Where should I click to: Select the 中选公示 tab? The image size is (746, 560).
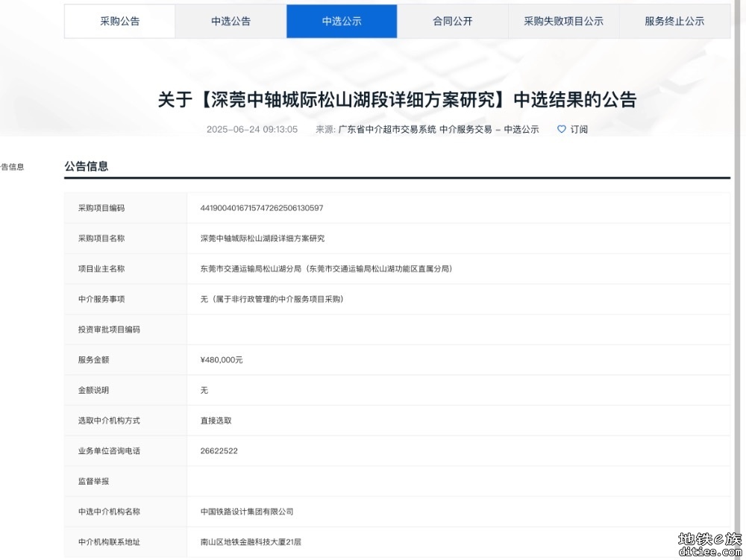(x=342, y=22)
